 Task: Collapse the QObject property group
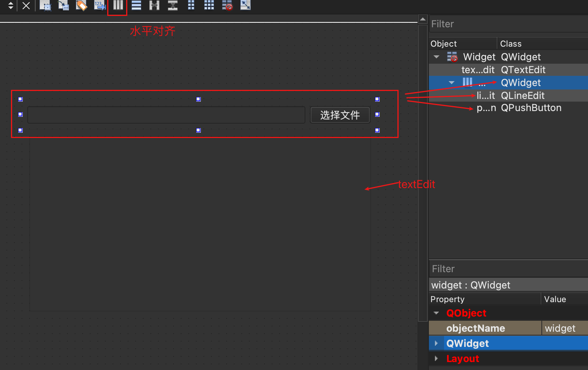click(436, 313)
